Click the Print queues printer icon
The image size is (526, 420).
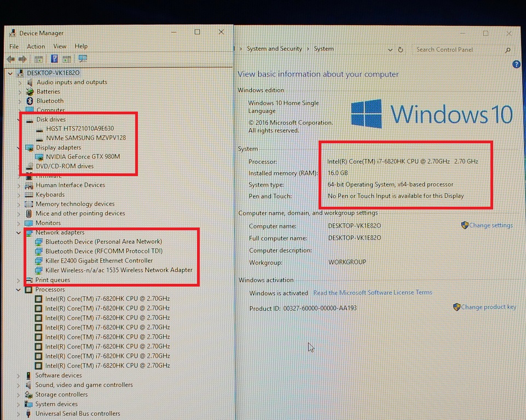coord(29,280)
